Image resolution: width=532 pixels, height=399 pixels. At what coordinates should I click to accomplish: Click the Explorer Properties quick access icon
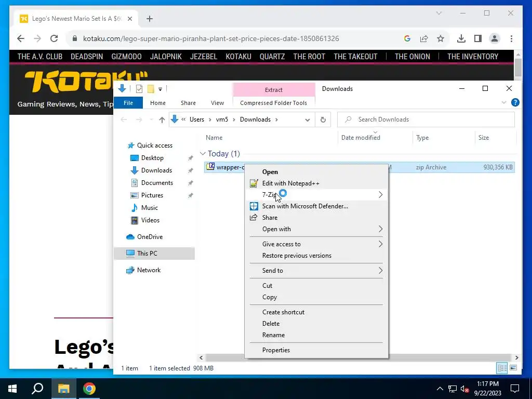point(139,89)
